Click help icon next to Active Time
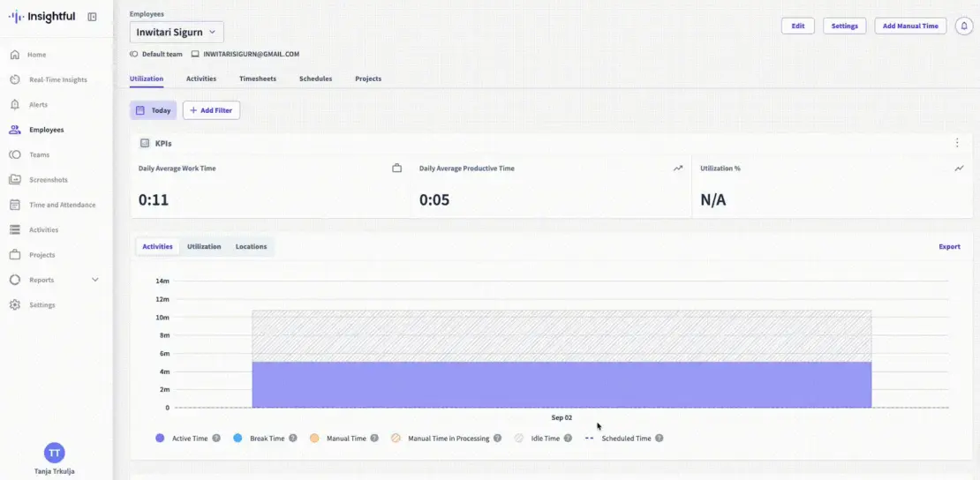 pos(216,439)
